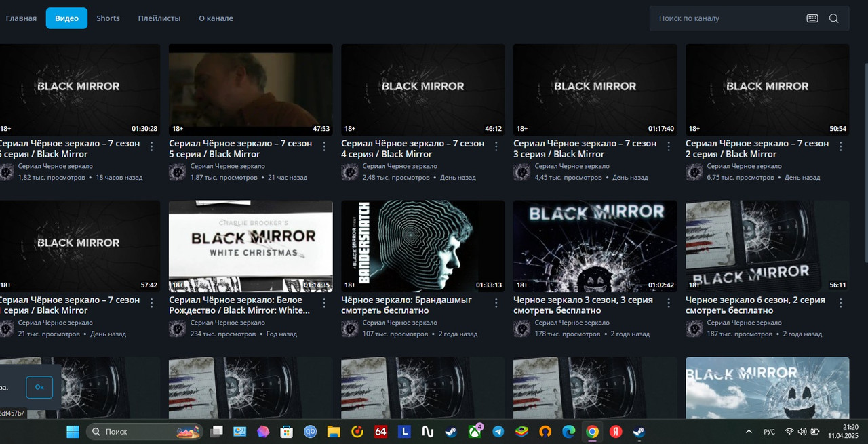Open the О канале tab
Image resolution: width=868 pixels, height=444 pixels.
(x=216, y=18)
